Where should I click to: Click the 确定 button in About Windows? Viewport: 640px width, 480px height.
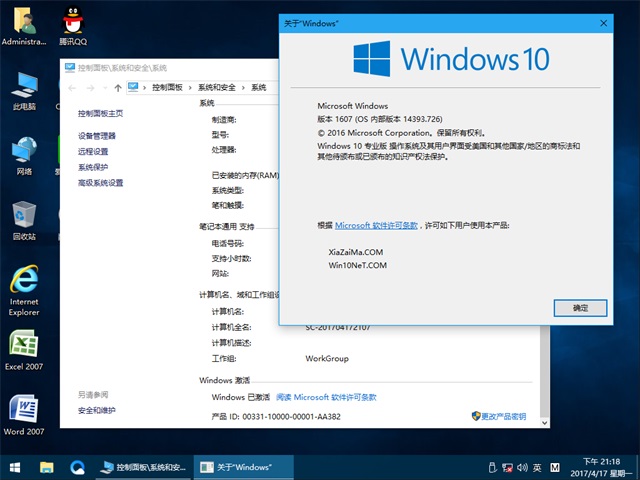[580, 308]
